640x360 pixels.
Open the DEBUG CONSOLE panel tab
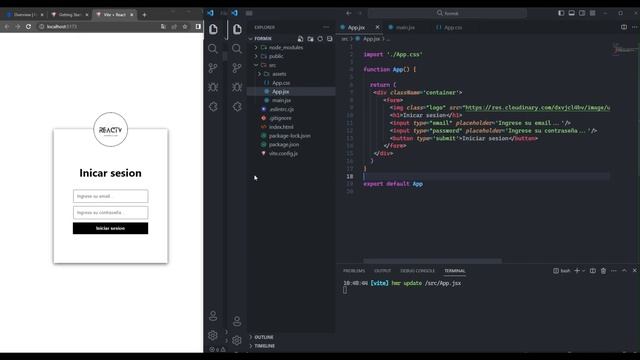click(x=418, y=271)
